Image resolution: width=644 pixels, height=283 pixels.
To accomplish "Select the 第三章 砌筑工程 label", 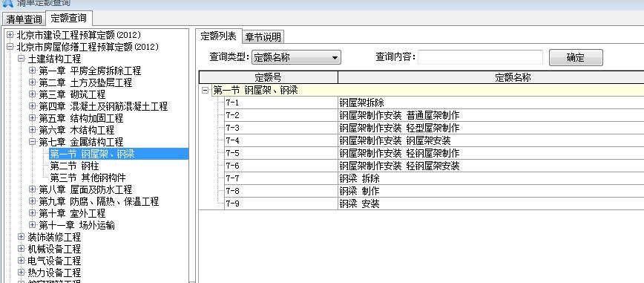I will point(72,94).
